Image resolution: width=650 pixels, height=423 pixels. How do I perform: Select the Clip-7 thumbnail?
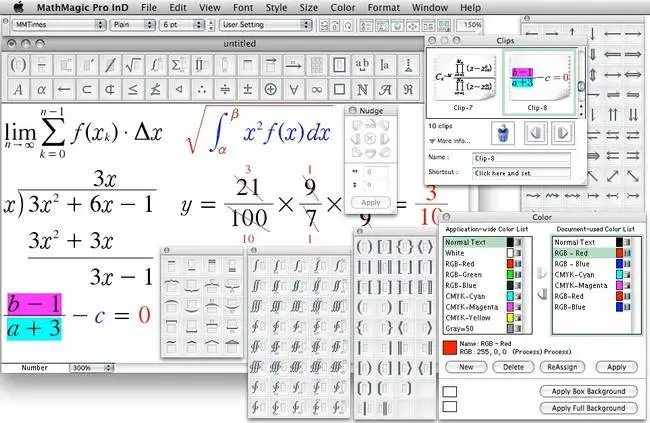coord(463,83)
